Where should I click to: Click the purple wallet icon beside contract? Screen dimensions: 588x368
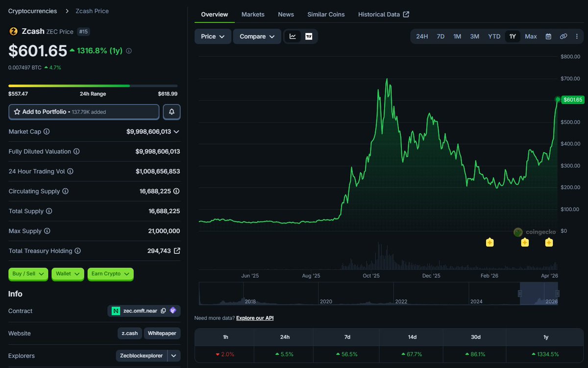[x=173, y=311]
